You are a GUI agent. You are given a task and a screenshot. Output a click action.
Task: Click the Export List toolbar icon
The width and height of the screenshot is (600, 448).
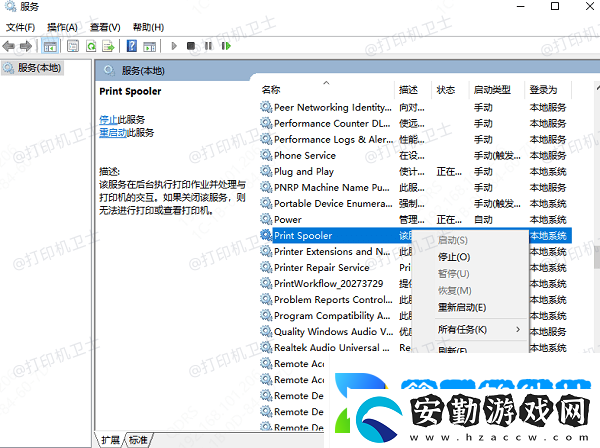[x=109, y=46]
